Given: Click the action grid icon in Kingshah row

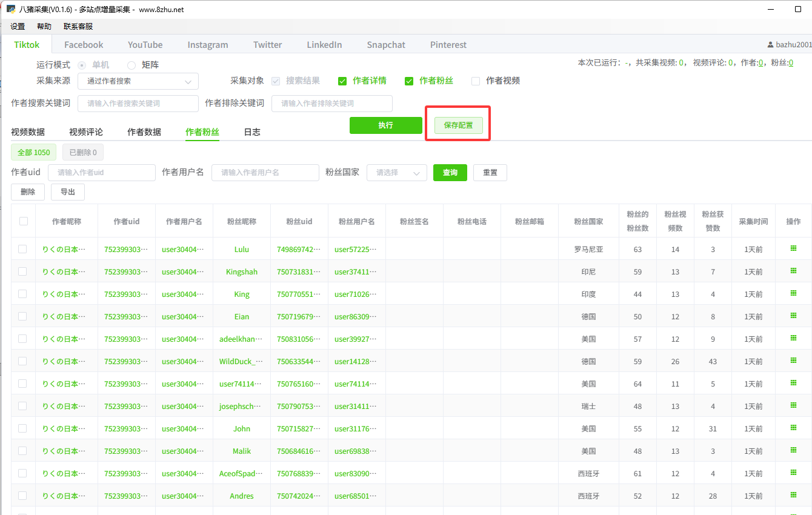Looking at the screenshot, I should click(793, 271).
